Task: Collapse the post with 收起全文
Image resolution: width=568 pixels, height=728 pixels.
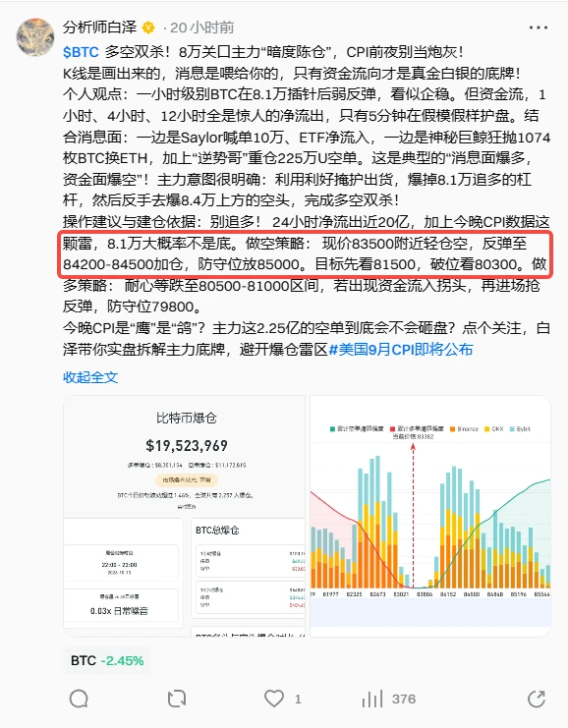Action: [x=90, y=377]
